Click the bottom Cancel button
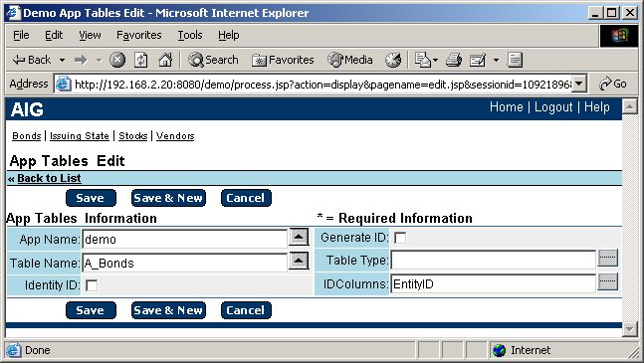 246,310
